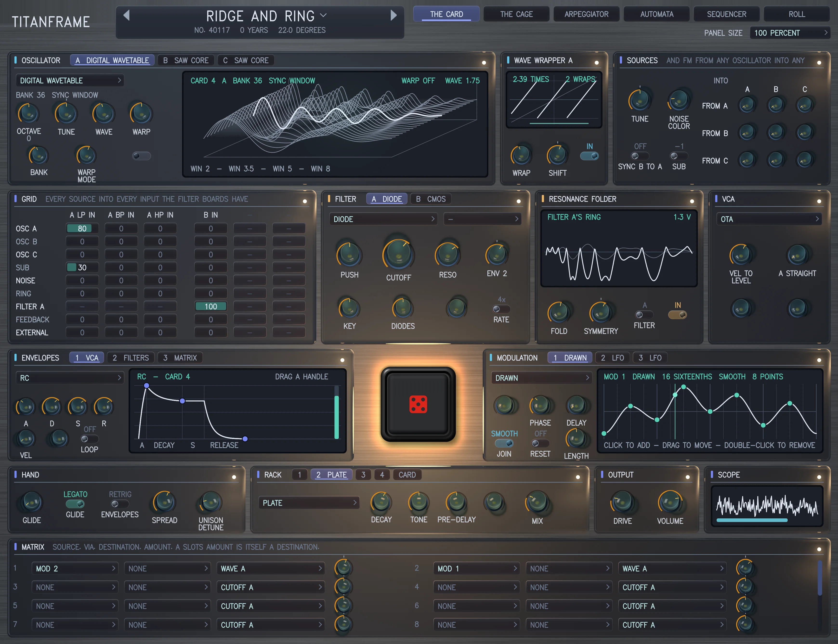The width and height of the screenshot is (838, 644).
Task: Click FILTER A to B IN value 100
Action: (210, 306)
